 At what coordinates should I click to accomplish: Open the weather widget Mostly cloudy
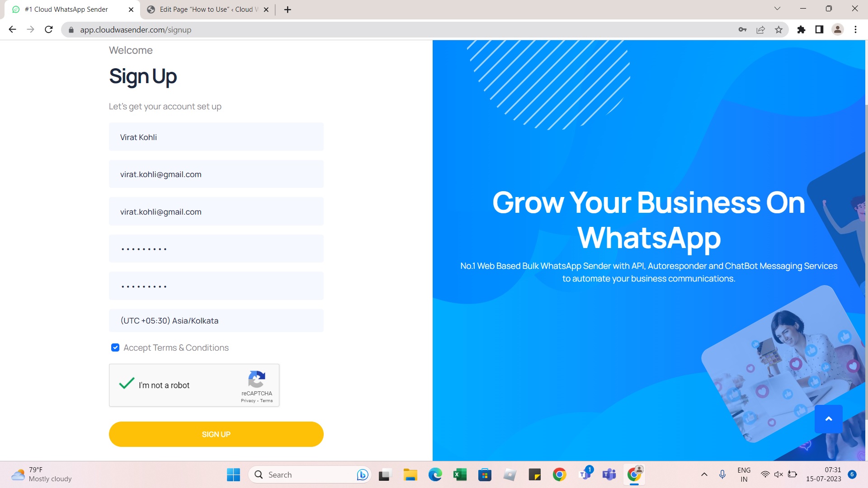[x=42, y=474]
